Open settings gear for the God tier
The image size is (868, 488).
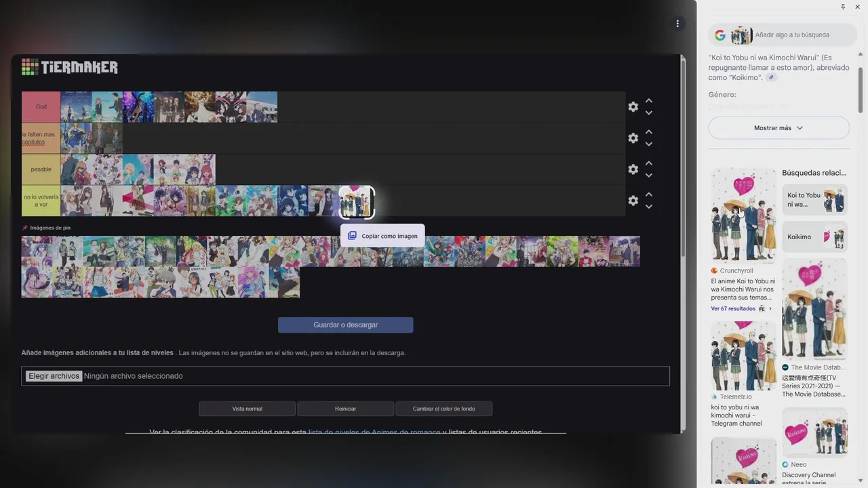tap(633, 107)
